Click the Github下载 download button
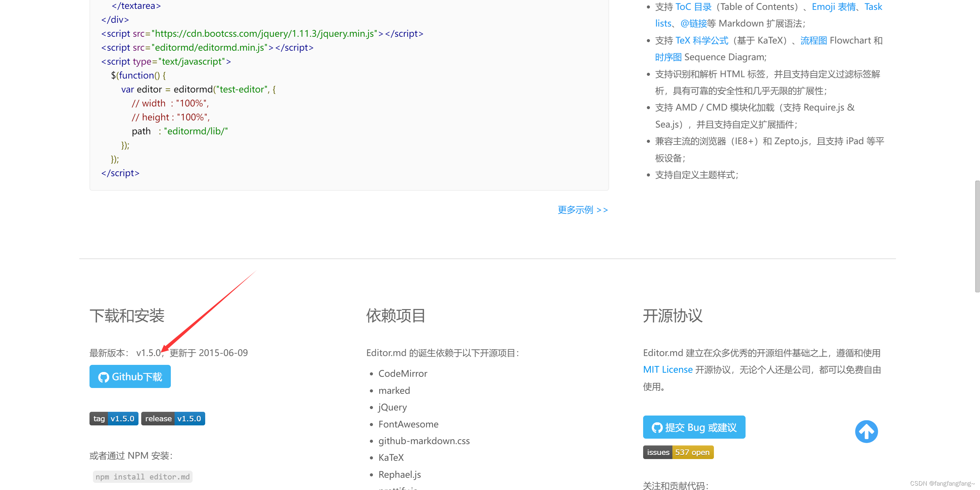 (x=130, y=376)
